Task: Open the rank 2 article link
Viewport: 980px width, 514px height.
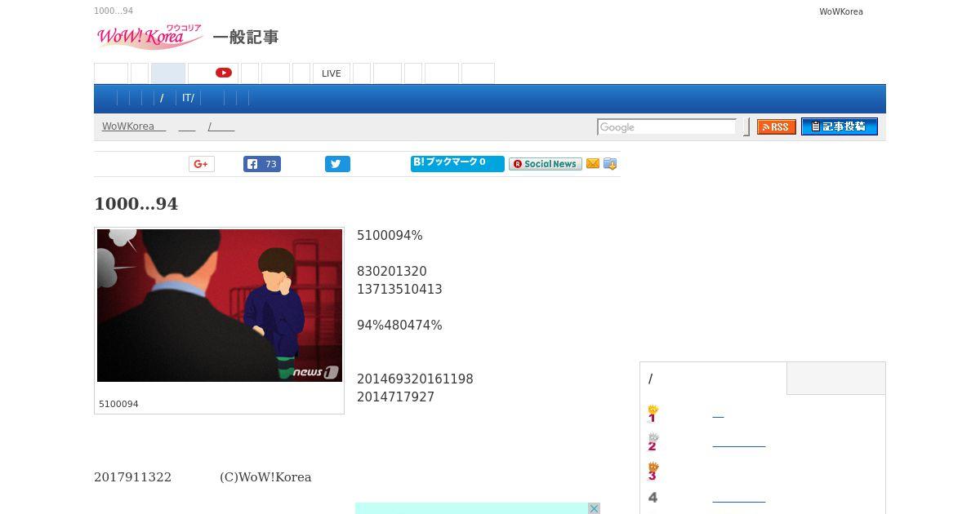Action: tap(739, 443)
